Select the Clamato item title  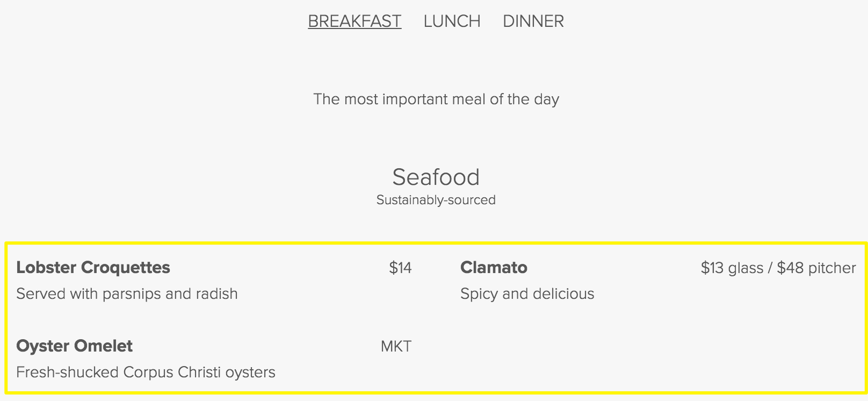pyautogui.click(x=494, y=267)
